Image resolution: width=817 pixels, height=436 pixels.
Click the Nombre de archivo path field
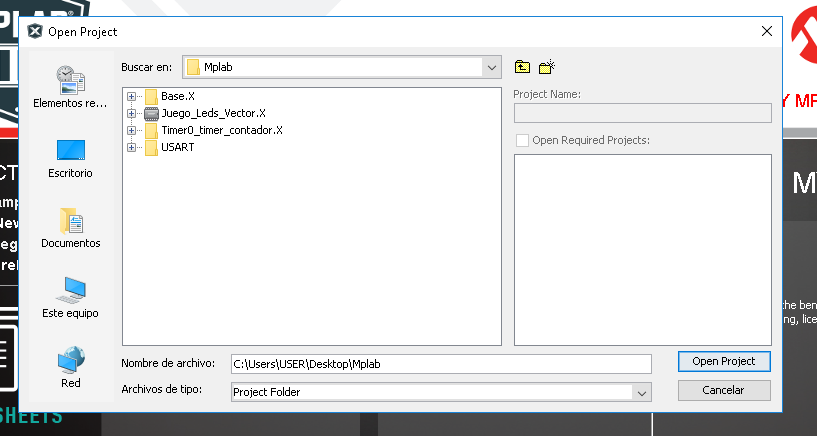(441, 364)
